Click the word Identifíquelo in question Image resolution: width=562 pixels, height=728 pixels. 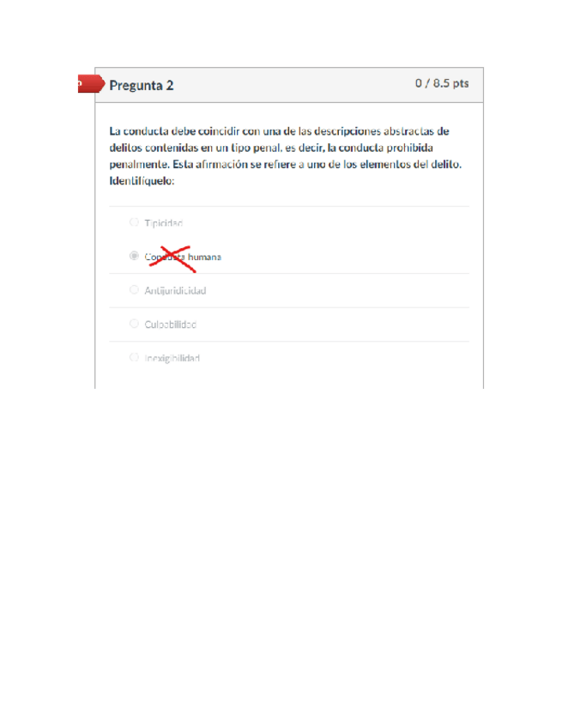(142, 181)
